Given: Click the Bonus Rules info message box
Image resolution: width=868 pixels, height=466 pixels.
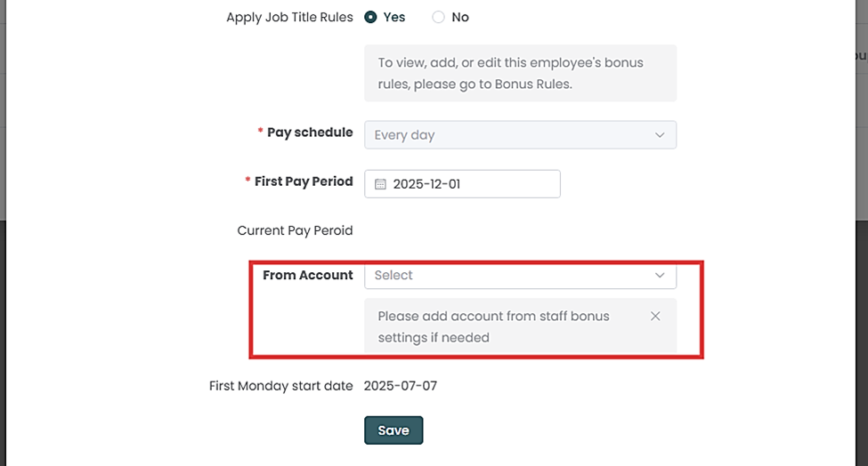Looking at the screenshot, I should click(520, 74).
